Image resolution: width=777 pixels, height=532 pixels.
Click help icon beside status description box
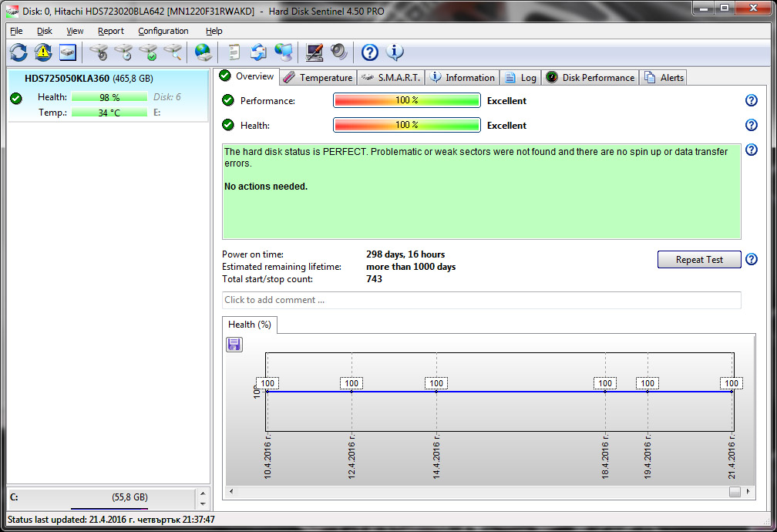[752, 150]
